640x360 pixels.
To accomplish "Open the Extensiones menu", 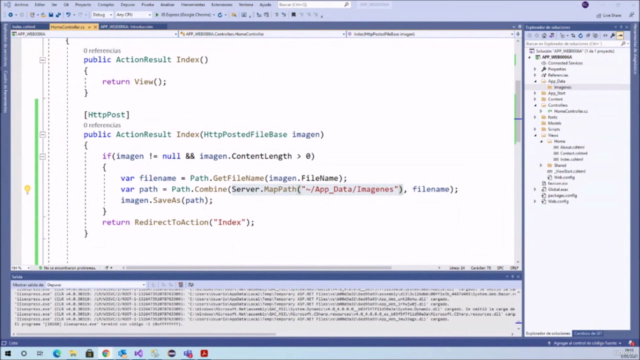I will [x=222, y=4].
